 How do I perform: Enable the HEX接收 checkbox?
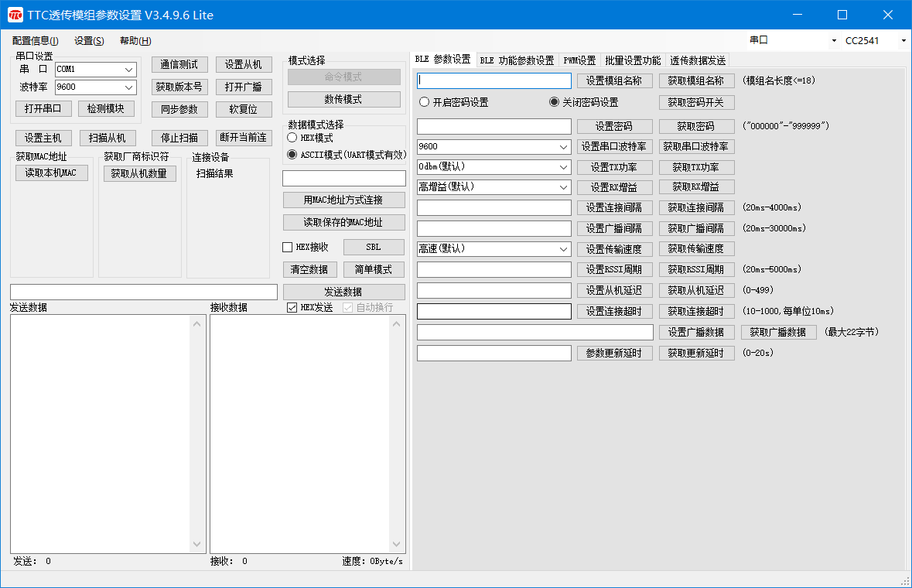[287, 247]
